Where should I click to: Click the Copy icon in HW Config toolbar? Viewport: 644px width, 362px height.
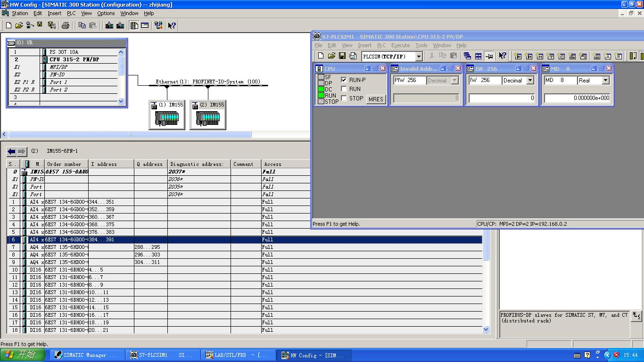tap(82, 25)
